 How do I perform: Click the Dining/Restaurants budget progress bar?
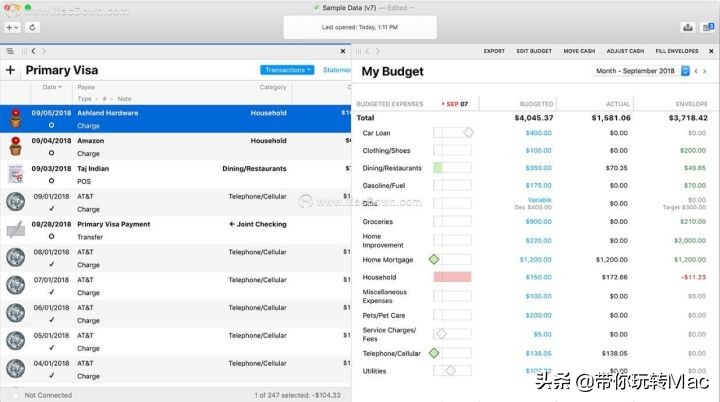tap(452, 168)
